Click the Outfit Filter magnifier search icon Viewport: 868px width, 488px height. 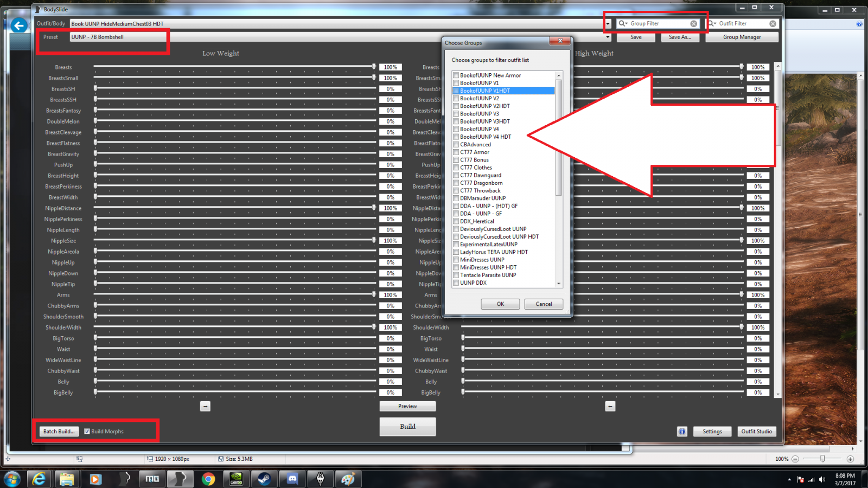[x=711, y=23]
